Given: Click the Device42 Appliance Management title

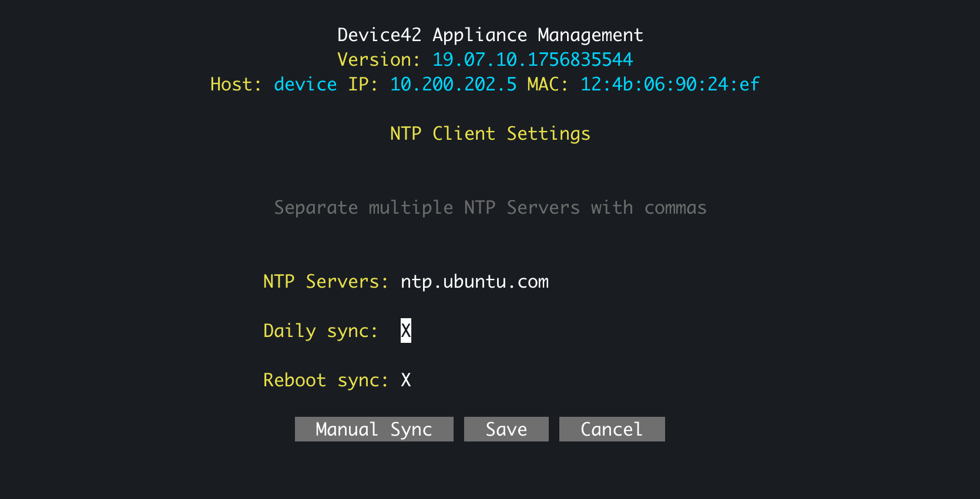Looking at the screenshot, I should (490, 35).
